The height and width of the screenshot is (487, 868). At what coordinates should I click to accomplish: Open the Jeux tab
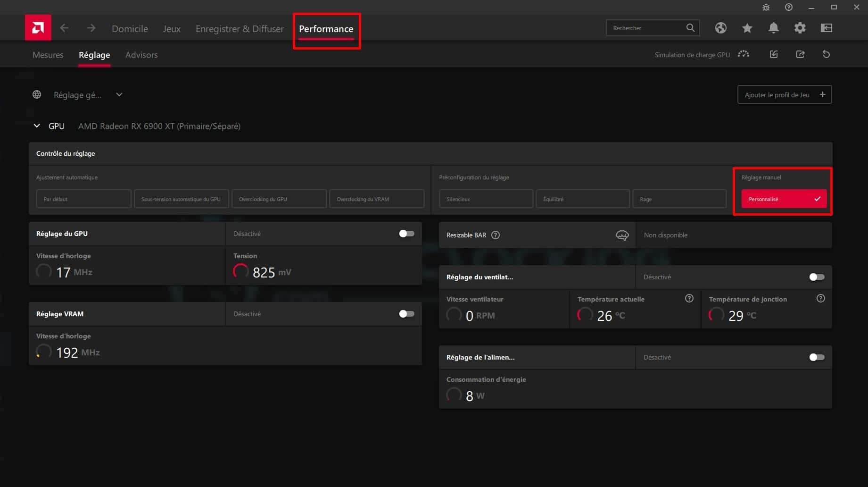coord(172,28)
